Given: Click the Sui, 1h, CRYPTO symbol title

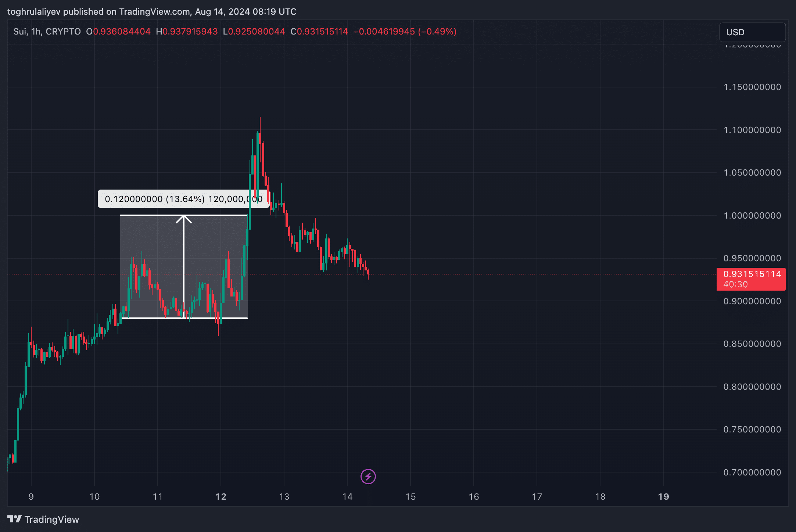Looking at the screenshot, I should coord(47,32).
